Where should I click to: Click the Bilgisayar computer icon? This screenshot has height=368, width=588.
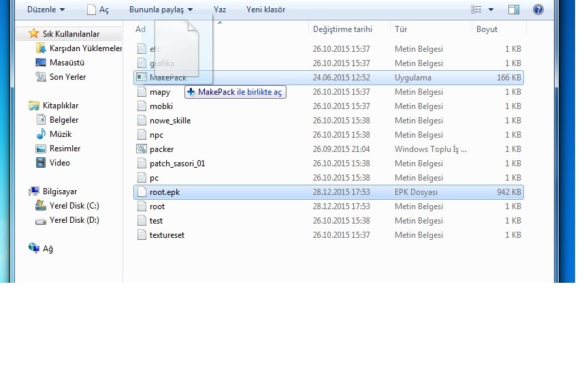[34, 191]
